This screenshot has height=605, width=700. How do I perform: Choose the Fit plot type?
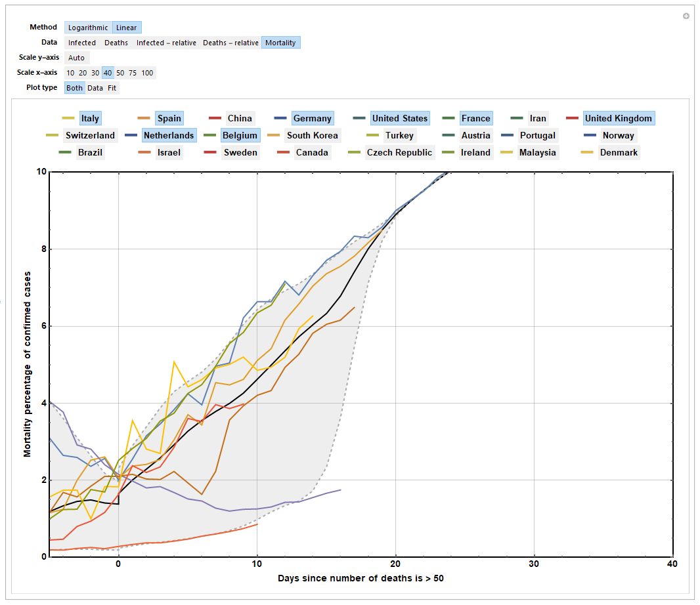(112, 89)
